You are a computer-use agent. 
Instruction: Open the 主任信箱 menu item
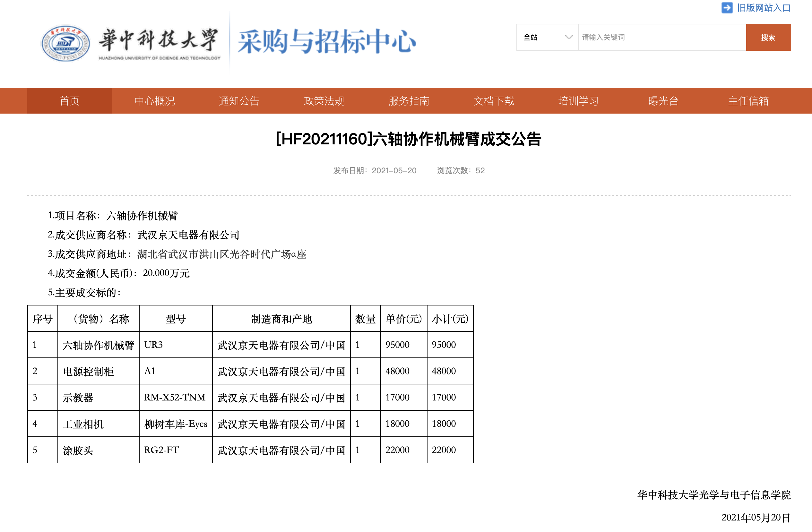(748, 101)
